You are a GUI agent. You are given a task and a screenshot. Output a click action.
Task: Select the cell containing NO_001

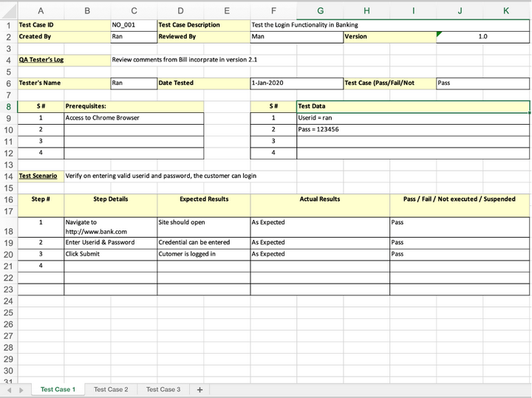click(134, 25)
